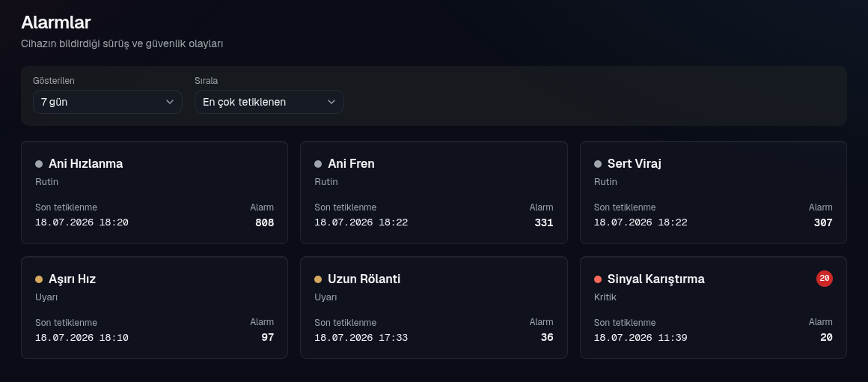868x382 pixels.
Task: Click the alarm count 36
Action: [547, 337]
